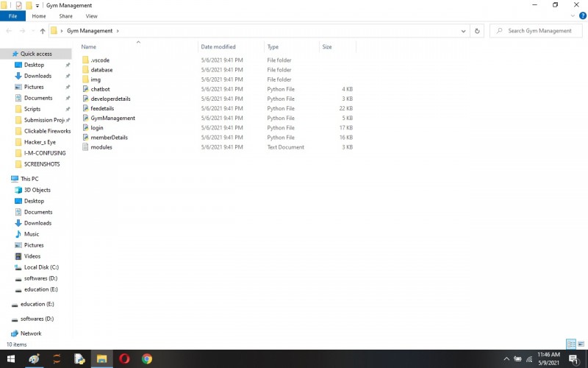Viewport: 588px width, 368px height.
Task: Click Properties icon in quick access toolbar
Action: coord(19,5)
